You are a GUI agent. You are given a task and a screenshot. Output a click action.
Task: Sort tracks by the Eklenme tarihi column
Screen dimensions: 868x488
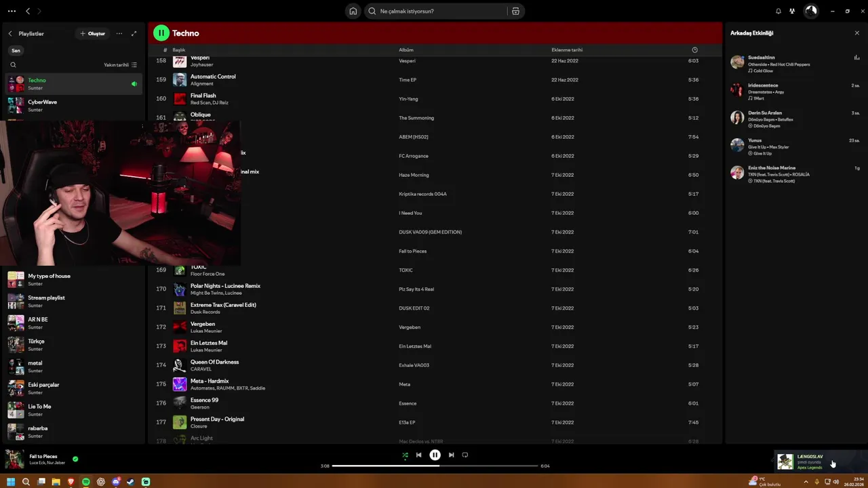click(x=567, y=49)
